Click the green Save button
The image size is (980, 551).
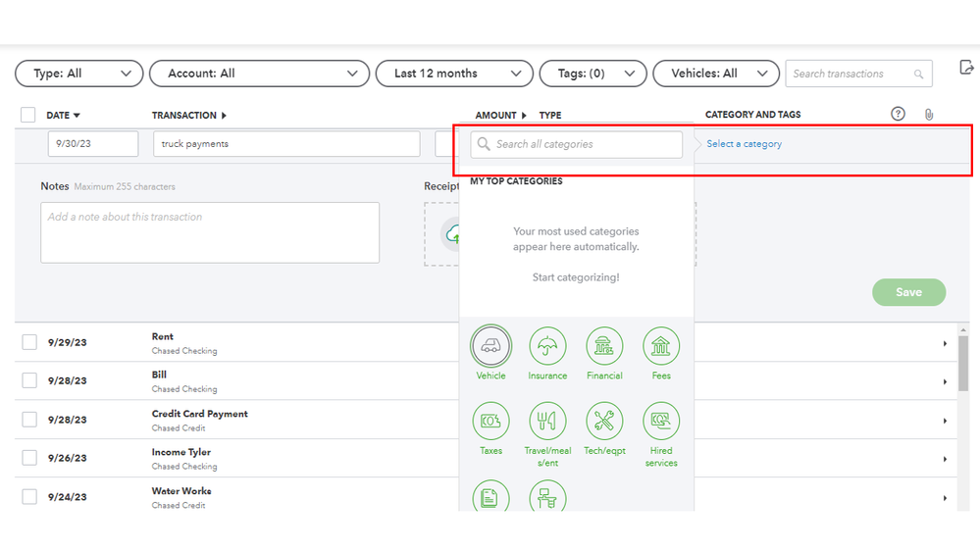(x=908, y=292)
